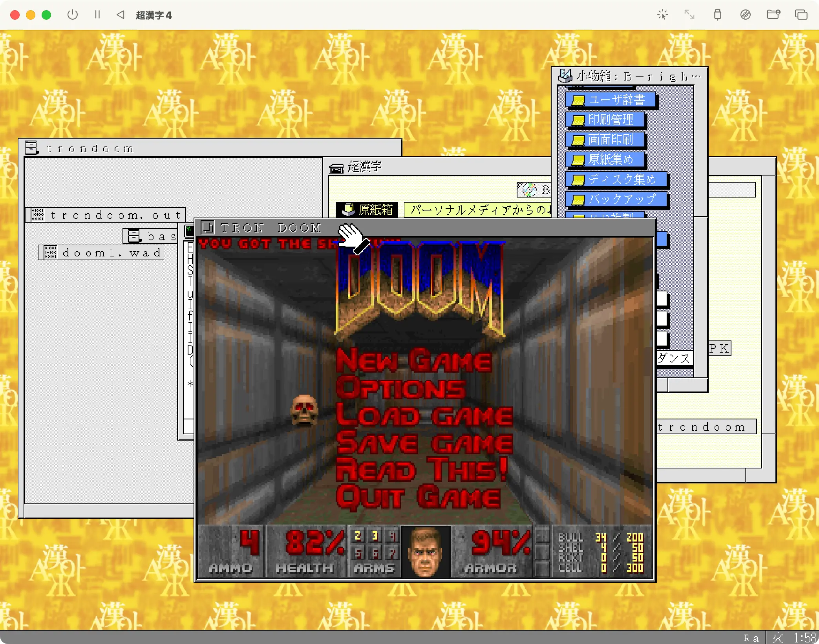Open Options in the DOOM menu
The image size is (819, 644).
(x=400, y=388)
